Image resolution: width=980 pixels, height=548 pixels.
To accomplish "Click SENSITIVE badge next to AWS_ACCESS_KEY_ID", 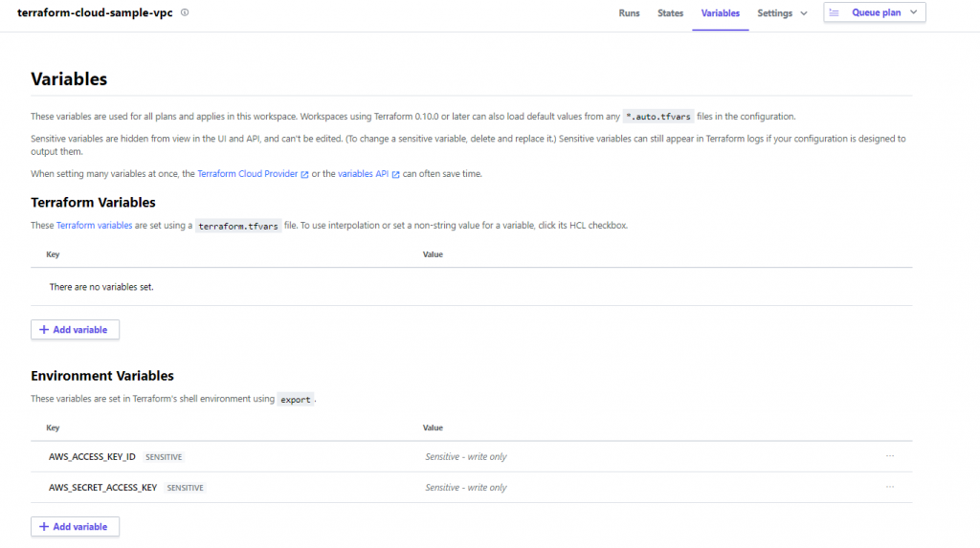I will pyautogui.click(x=164, y=457).
